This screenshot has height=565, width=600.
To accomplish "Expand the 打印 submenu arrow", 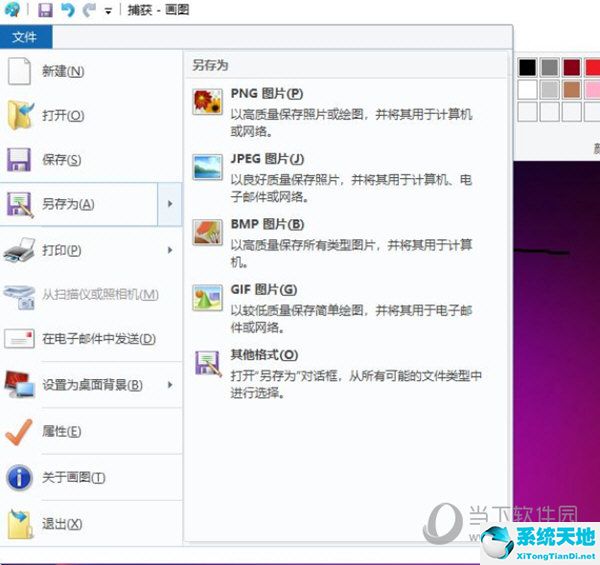I will 170,250.
